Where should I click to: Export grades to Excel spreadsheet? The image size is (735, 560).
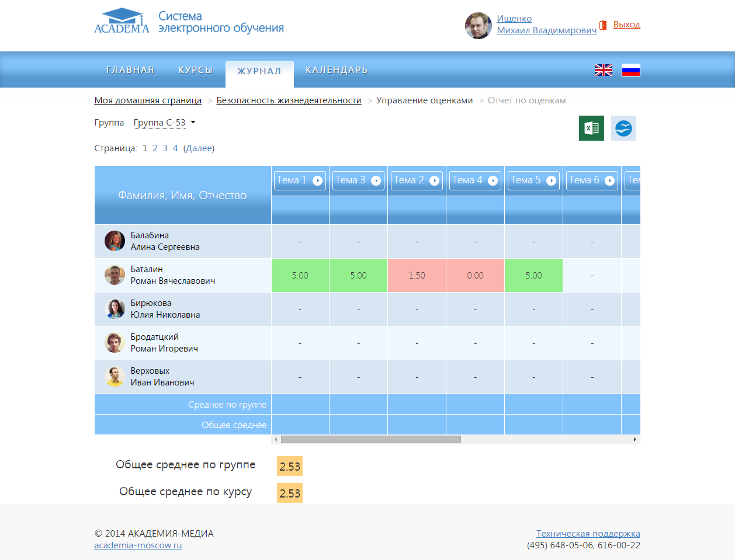591,128
